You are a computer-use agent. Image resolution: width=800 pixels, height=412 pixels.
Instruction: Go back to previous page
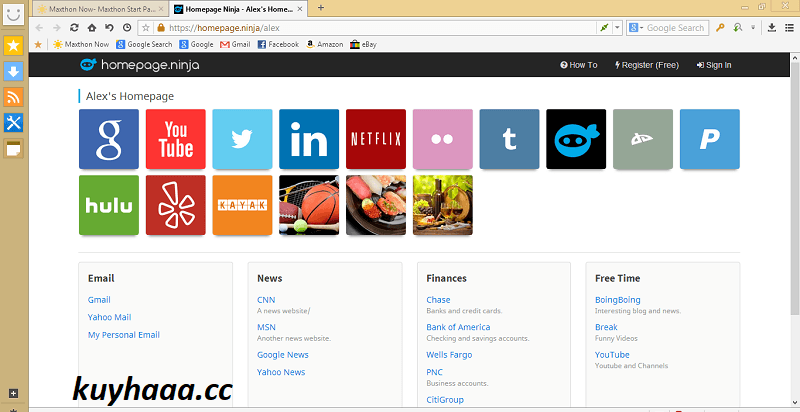point(39,28)
